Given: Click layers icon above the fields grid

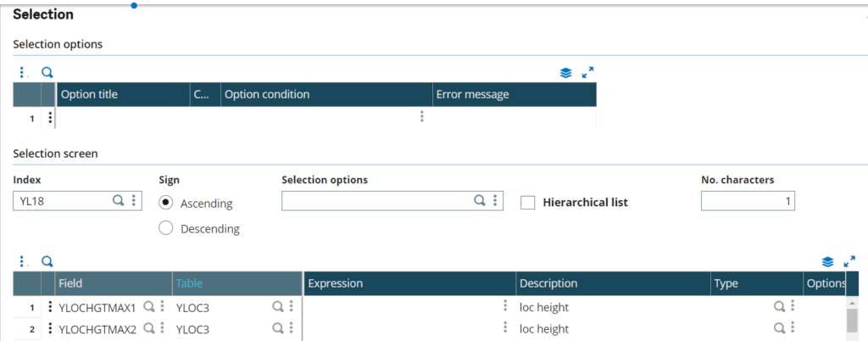Looking at the screenshot, I should [828, 262].
